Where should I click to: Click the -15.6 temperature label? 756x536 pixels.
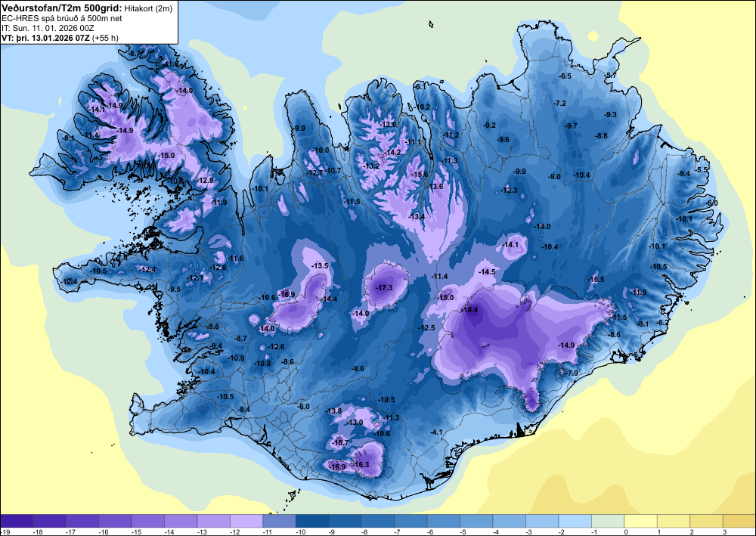(x=420, y=175)
